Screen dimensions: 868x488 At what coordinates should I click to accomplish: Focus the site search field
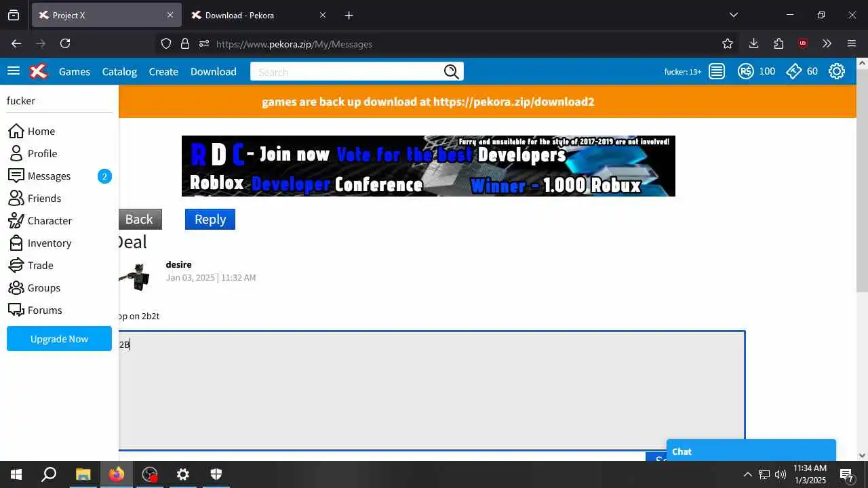(x=347, y=71)
